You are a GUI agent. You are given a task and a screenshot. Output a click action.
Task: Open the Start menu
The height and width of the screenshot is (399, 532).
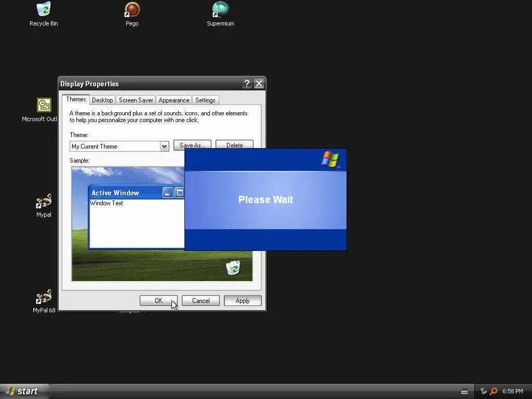(24, 391)
